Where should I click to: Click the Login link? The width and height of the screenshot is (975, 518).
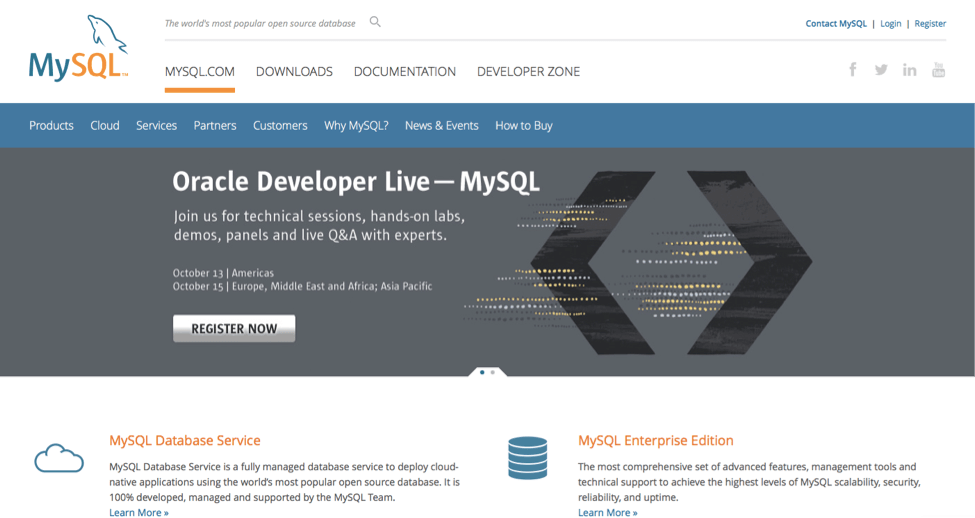coord(890,24)
